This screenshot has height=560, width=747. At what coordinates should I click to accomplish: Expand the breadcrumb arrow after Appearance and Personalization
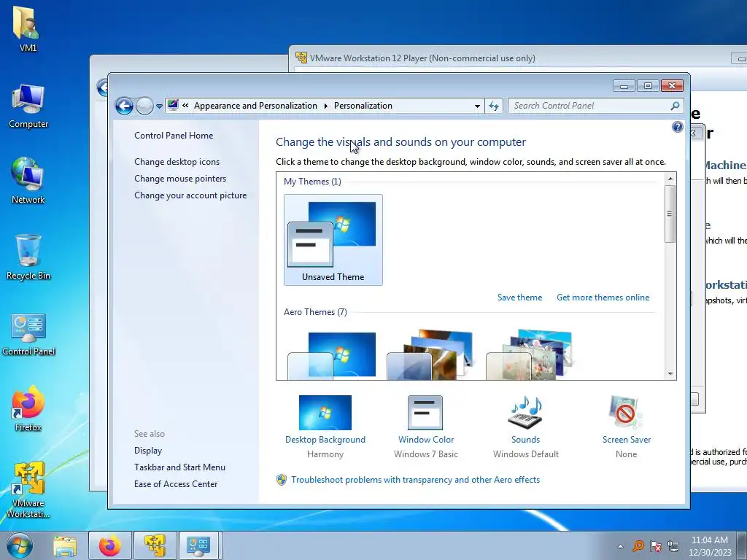click(326, 106)
